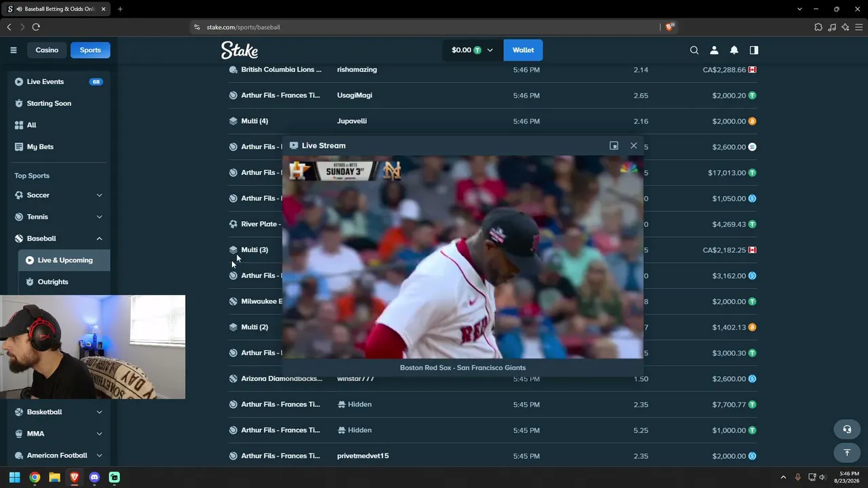Click username Jupavelli
Viewport: 868px width, 488px height.
click(x=352, y=121)
